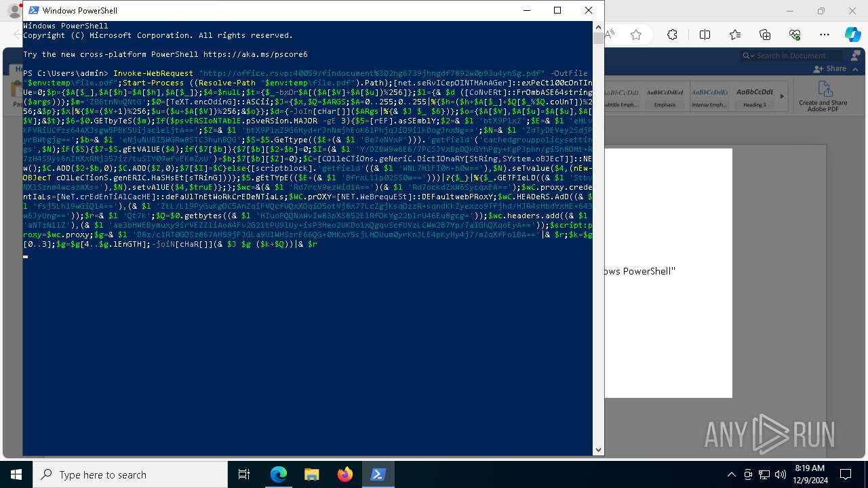This screenshot has height=488, width=868.
Task: Open Edge Favorites list icon
Action: (735, 35)
